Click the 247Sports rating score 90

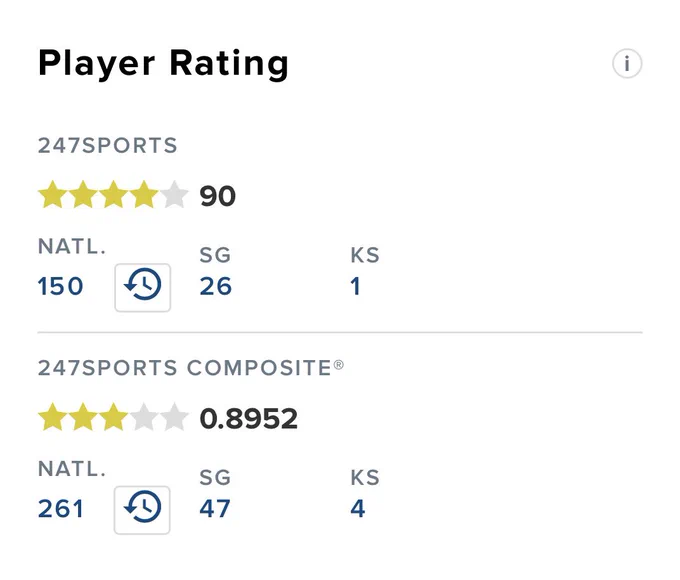click(x=218, y=196)
